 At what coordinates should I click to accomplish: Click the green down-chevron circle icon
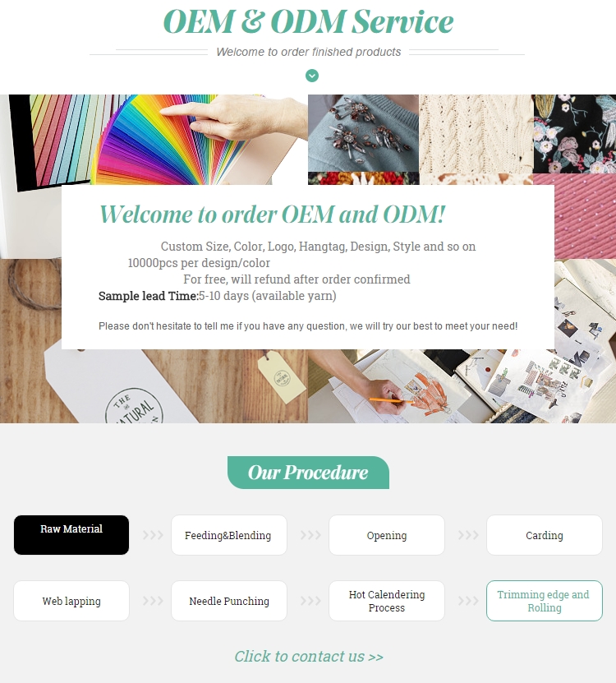(312, 76)
